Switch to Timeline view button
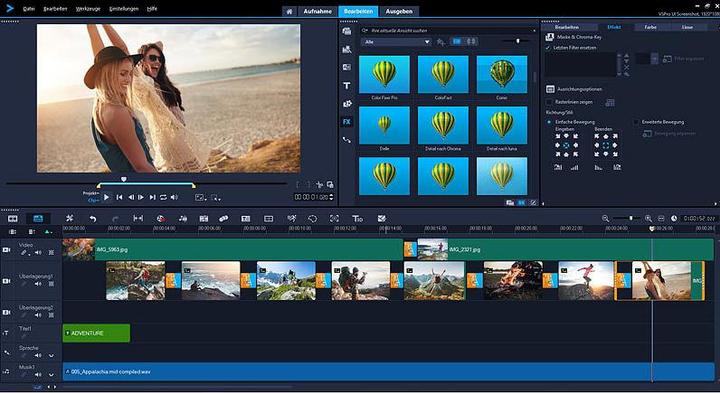This screenshot has height=393, width=720. (38, 219)
